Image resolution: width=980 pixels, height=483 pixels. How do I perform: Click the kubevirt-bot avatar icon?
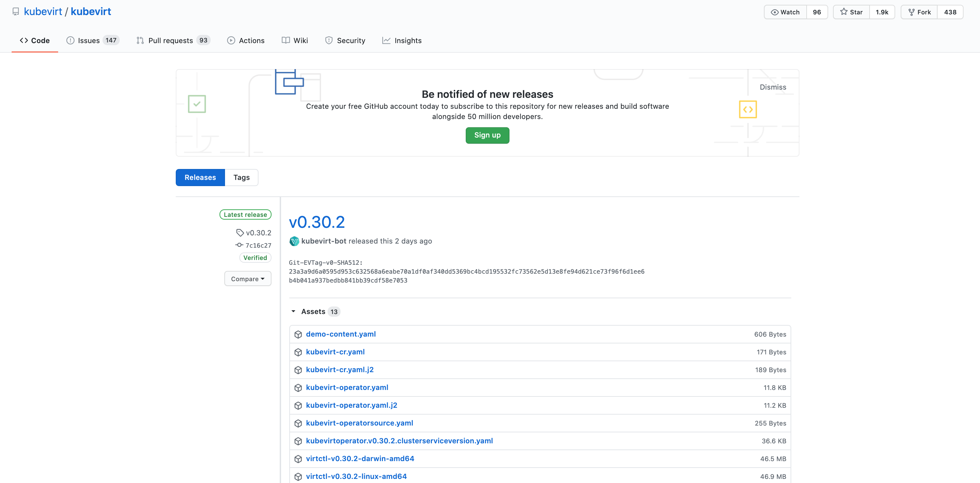coord(294,241)
